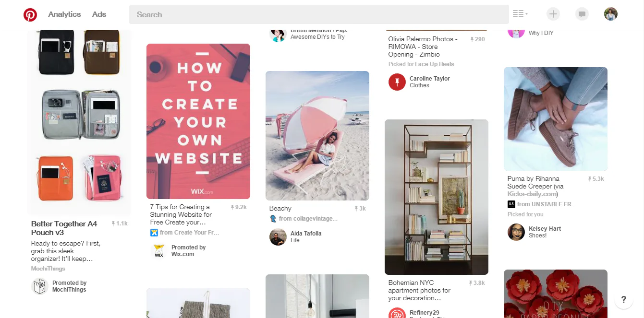Screen dimensions: 644x318
Task: Open 'from Create Your Fr…' source link
Action: 189,233
